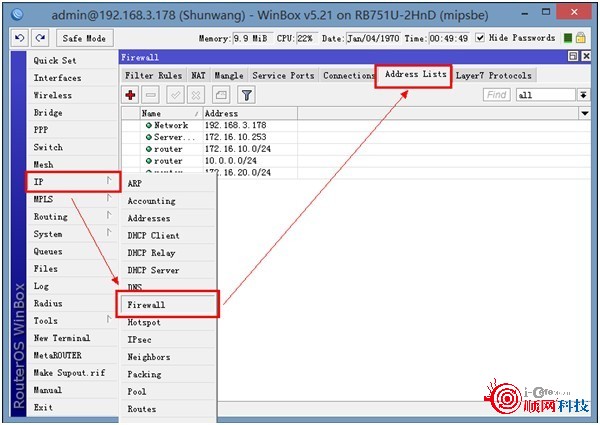Open Mesh in the sidebar
The width and height of the screenshot is (600, 425).
72,164
